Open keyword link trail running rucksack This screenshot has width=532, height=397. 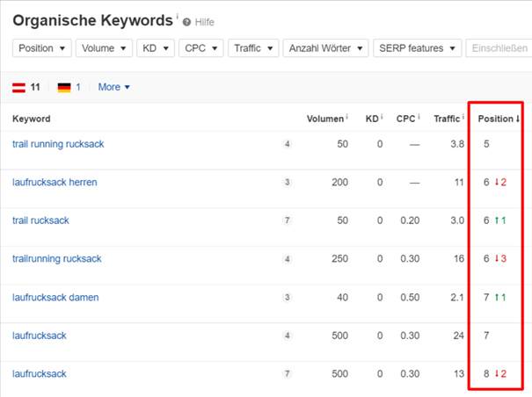coord(58,144)
